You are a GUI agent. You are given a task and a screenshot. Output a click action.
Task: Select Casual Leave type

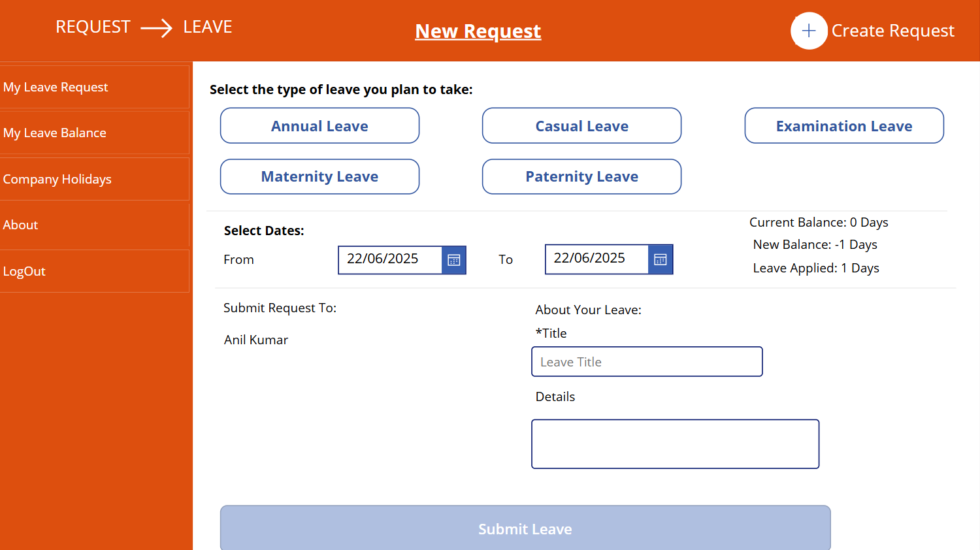581,125
